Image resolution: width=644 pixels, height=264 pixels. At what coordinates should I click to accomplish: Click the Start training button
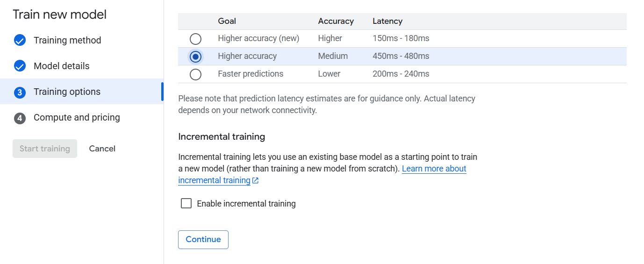(45, 149)
